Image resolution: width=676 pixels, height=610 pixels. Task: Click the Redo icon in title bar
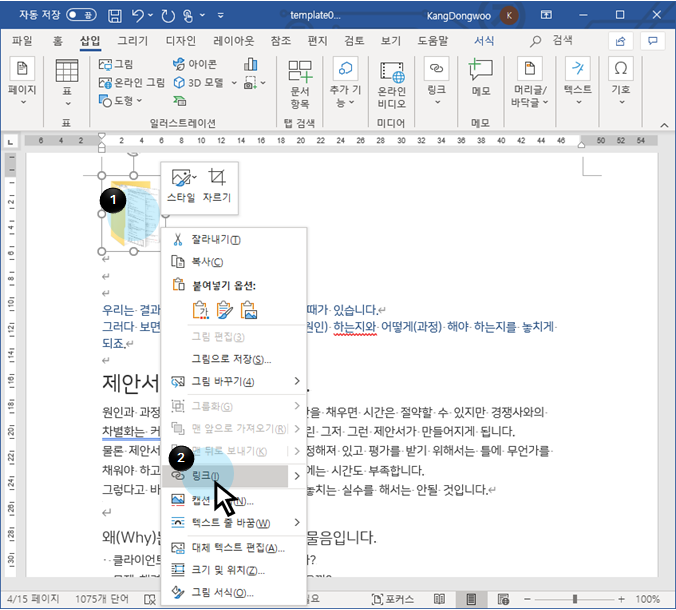coord(168,16)
